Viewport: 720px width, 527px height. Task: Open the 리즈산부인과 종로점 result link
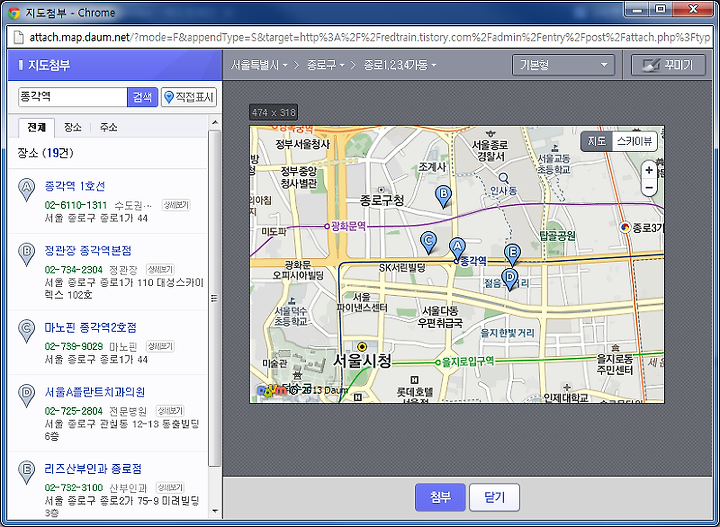tap(93, 469)
